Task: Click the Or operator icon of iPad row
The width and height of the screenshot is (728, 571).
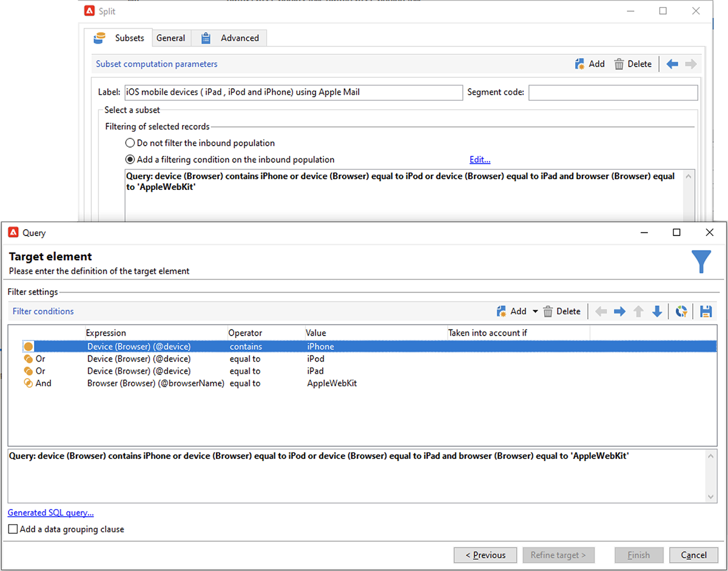Action: pyautogui.click(x=29, y=371)
